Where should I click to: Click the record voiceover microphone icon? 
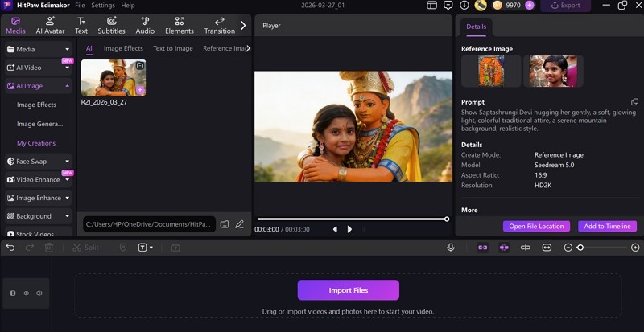451,248
